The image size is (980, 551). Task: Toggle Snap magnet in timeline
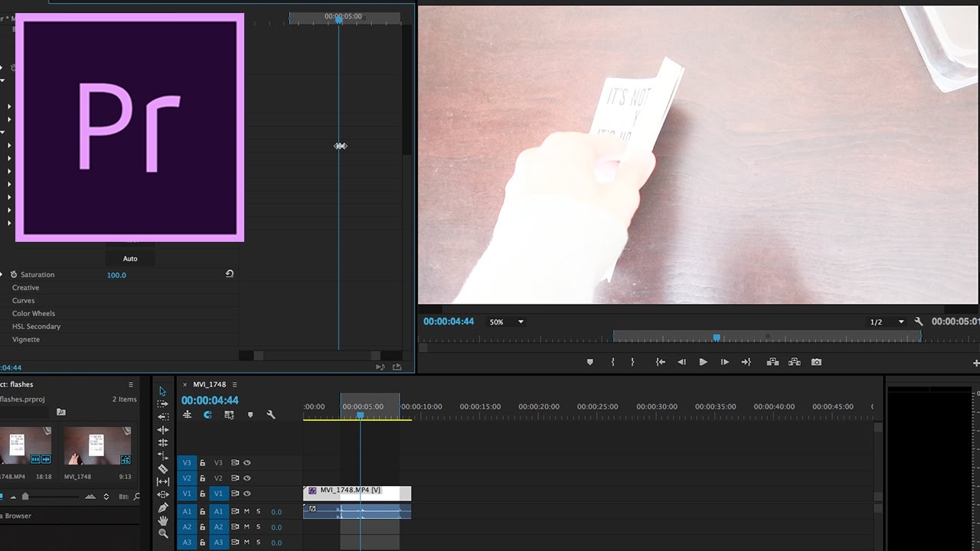(x=207, y=415)
